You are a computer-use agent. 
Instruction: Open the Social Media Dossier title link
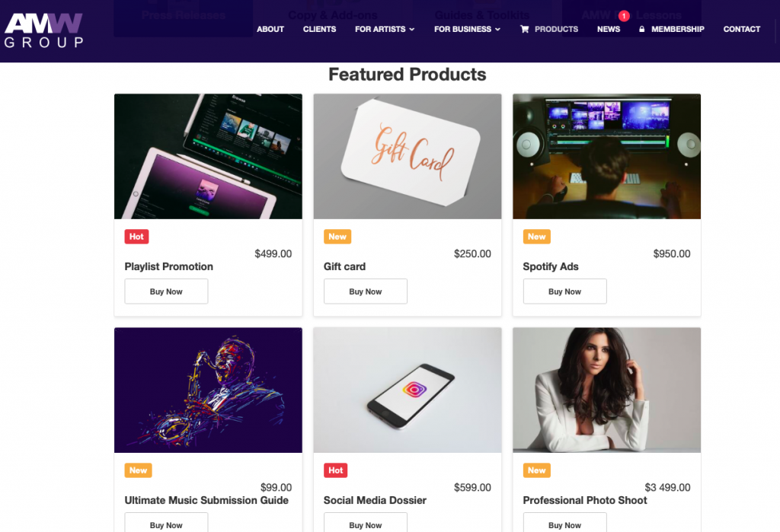click(x=375, y=500)
